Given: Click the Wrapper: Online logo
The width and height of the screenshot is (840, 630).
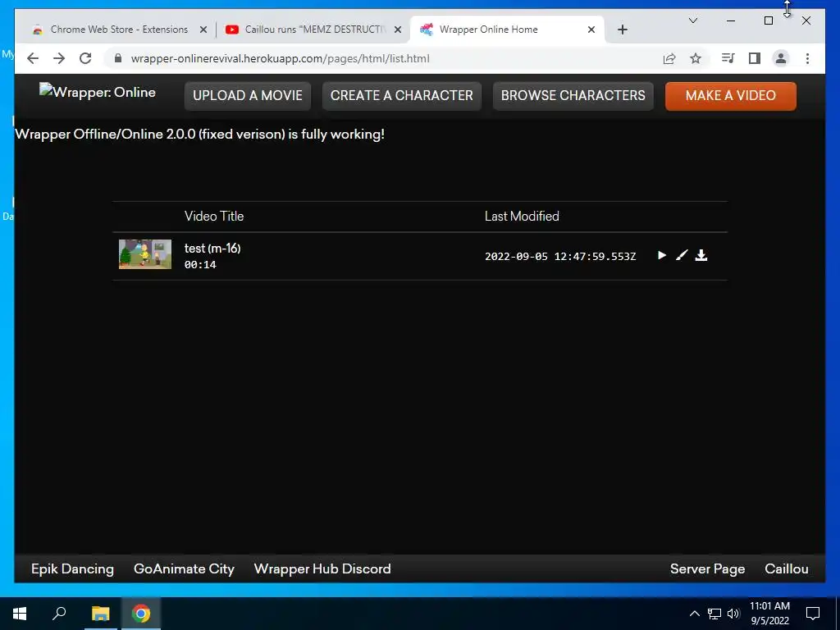Looking at the screenshot, I should pos(98,92).
